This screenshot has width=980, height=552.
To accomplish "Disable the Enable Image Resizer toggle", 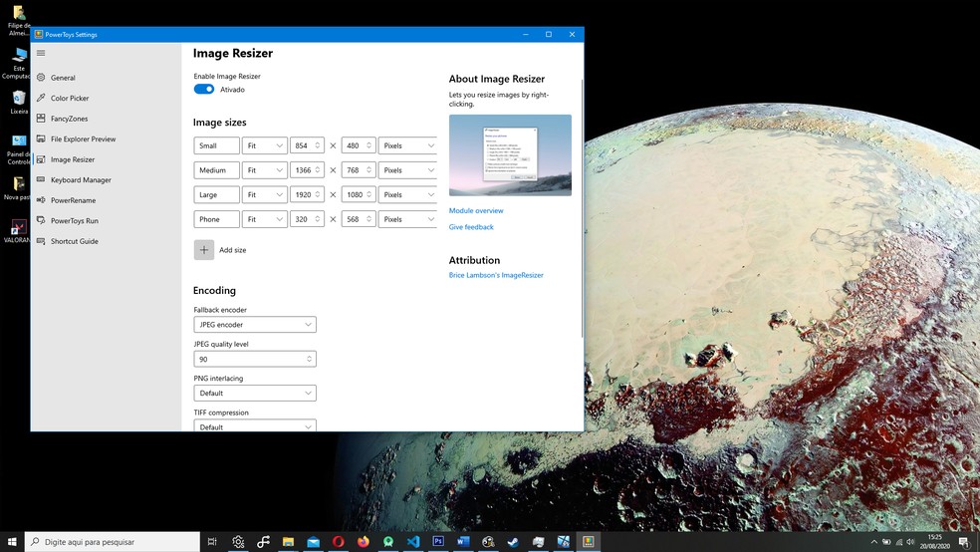I will (x=204, y=90).
